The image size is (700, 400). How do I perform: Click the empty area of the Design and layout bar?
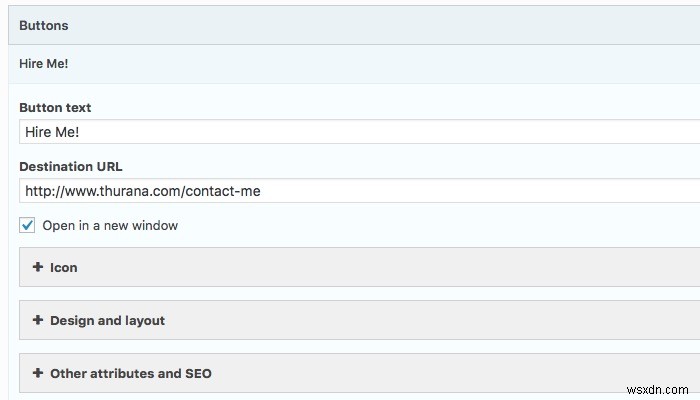click(x=450, y=321)
